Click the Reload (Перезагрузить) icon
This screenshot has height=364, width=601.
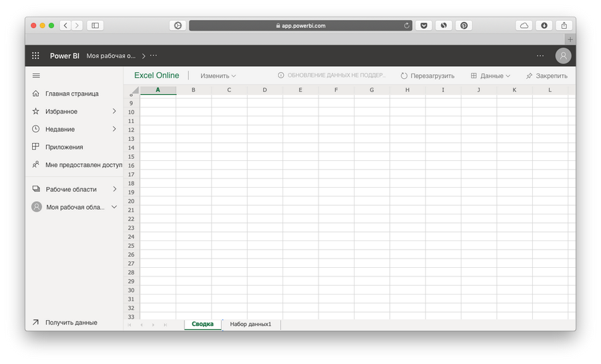tap(404, 76)
